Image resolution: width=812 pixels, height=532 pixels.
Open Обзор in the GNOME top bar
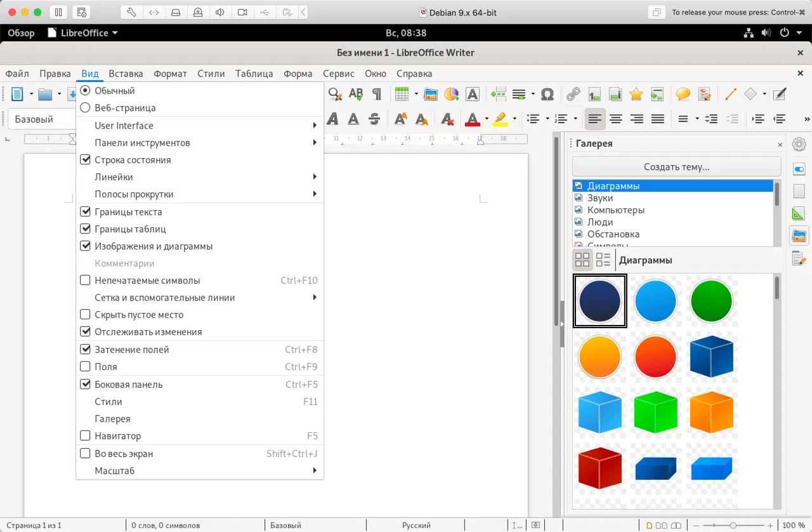point(21,33)
